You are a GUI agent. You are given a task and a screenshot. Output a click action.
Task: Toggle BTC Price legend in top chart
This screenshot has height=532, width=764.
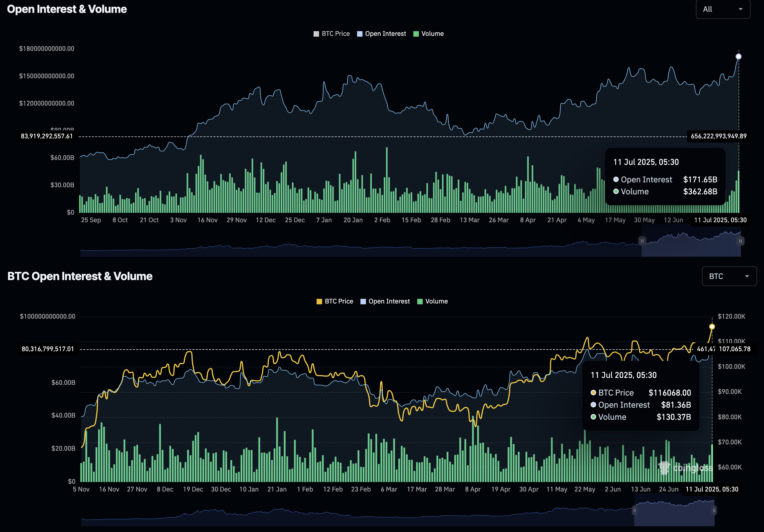pos(331,34)
